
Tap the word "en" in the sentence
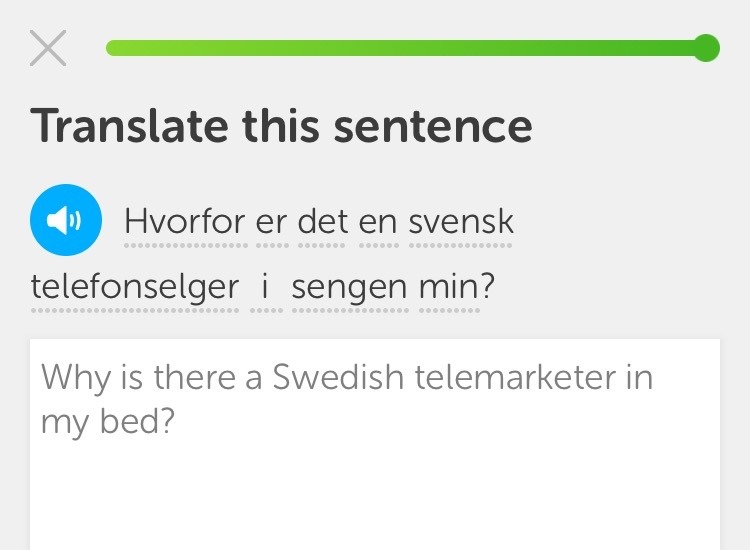pyautogui.click(x=378, y=224)
